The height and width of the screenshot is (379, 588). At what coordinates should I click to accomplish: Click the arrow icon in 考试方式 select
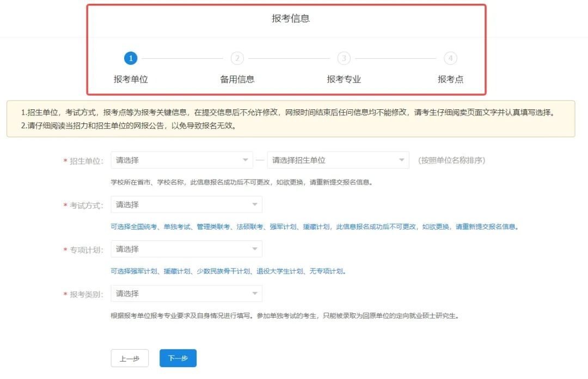click(x=255, y=204)
